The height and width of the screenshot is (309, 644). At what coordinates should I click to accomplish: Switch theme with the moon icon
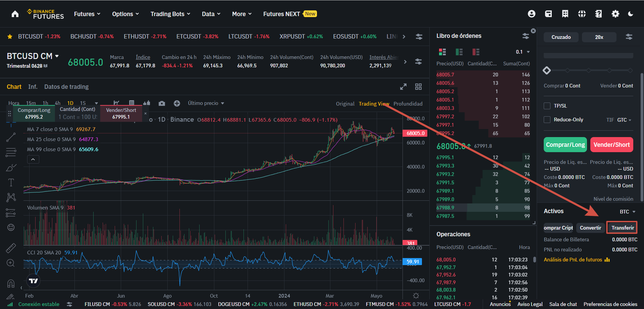(631, 14)
